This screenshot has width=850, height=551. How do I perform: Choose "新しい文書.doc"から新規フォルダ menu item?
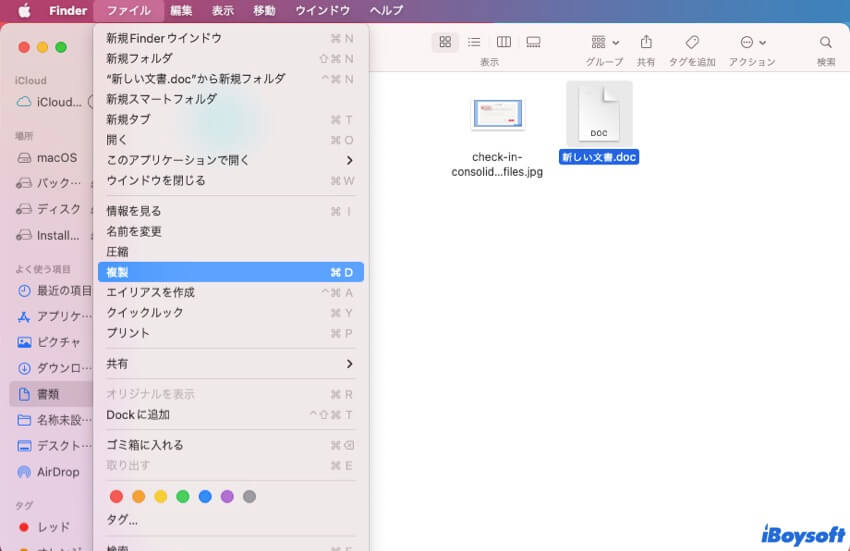[x=230, y=79]
